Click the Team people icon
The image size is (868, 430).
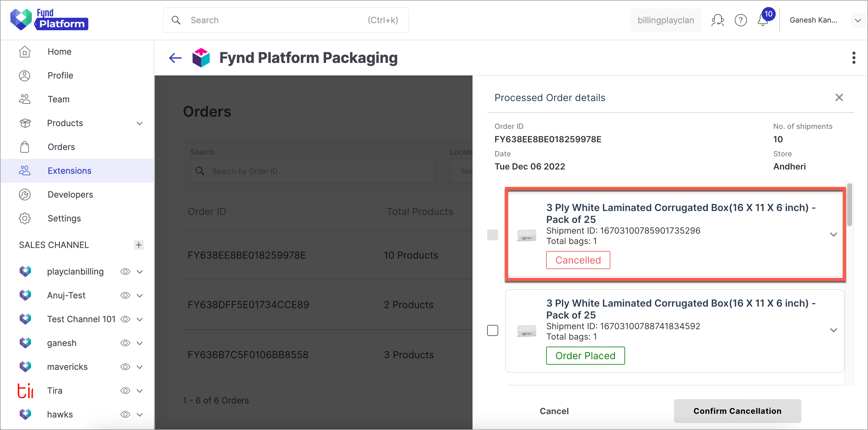click(25, 99)
